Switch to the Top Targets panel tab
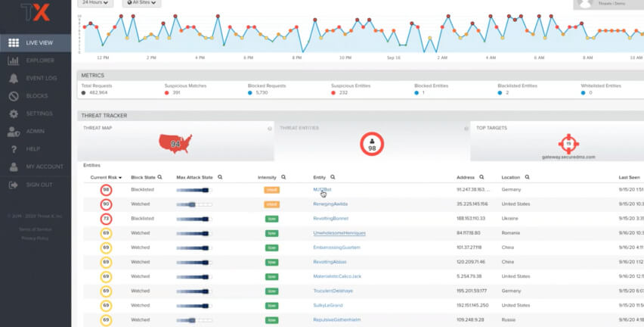 click(x=557, y=141)
